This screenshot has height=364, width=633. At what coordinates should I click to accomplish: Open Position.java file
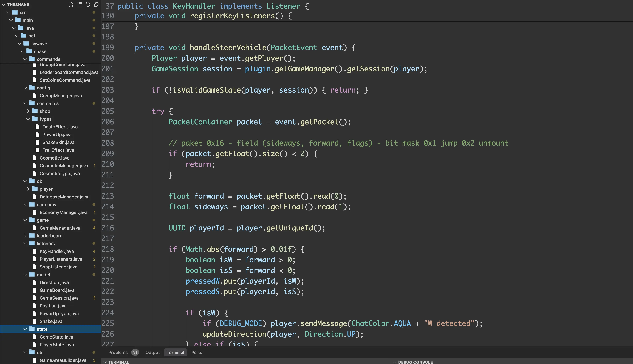point(53,306)
